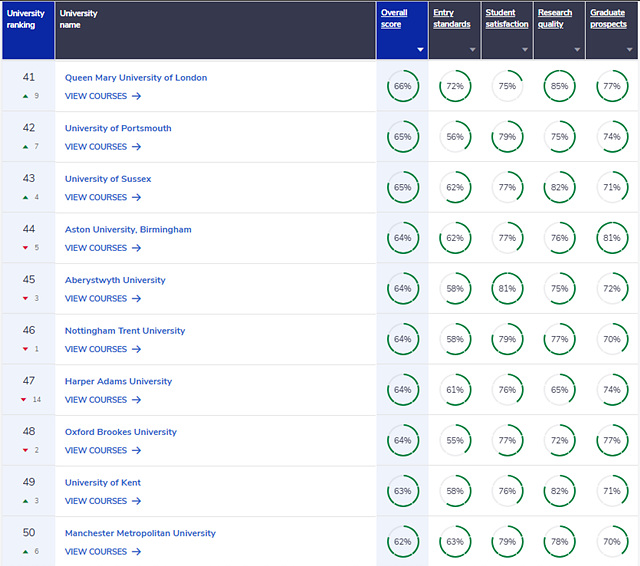
Task: Click Aston's 81% graduate prospects dial
Action: coord(611,238)
